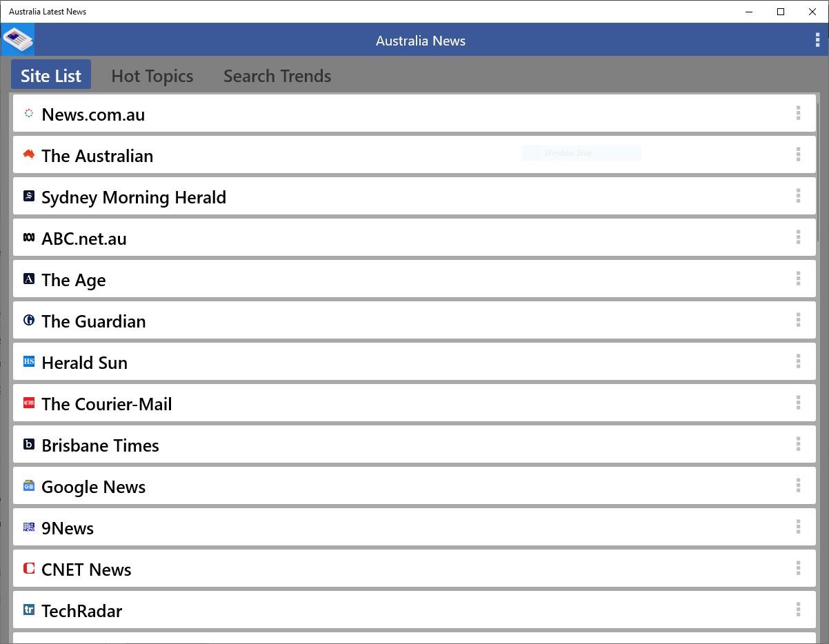Maximize the Australia Latest News window
This screenshot has height=644, width=829.
pos(781,12)
